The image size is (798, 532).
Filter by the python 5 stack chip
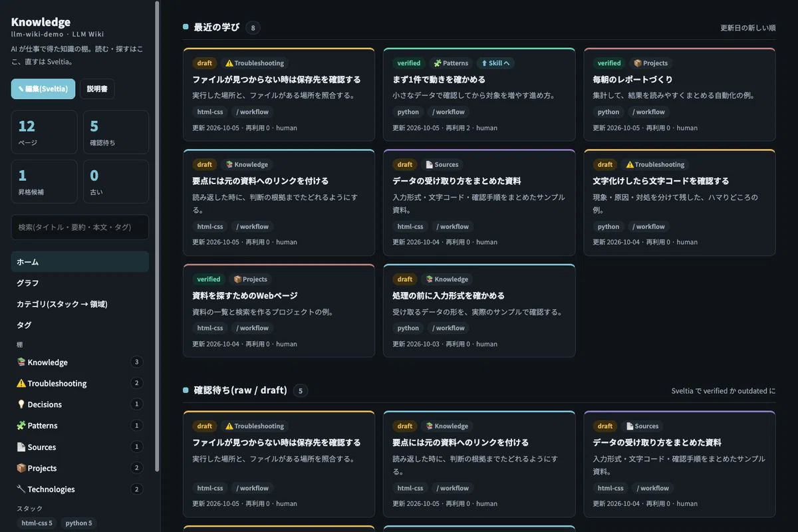point(78,523)
